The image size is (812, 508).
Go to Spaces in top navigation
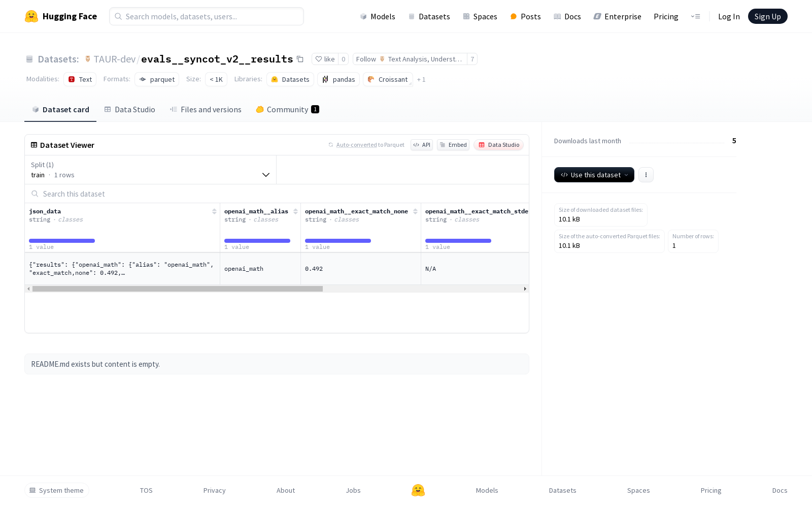coord(480,16)
